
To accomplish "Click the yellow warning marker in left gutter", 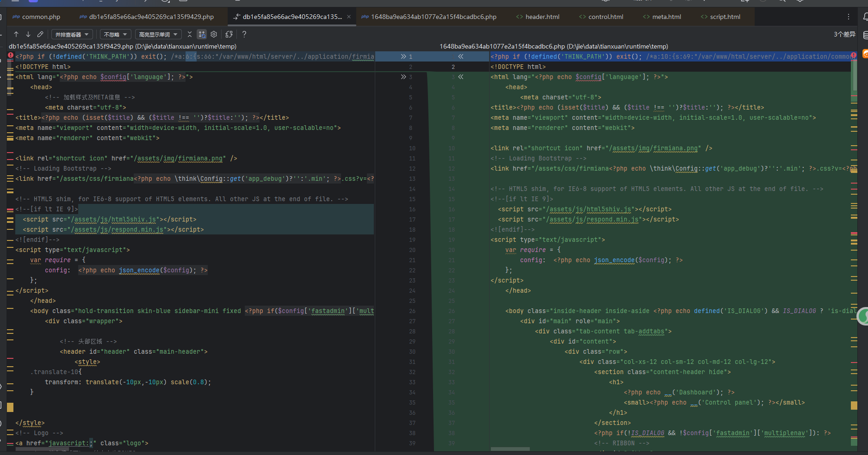I will coord(10,407).
